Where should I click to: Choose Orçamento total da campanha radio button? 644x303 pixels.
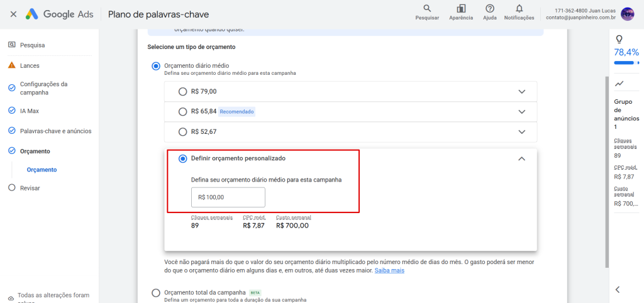tap(156, 293)
